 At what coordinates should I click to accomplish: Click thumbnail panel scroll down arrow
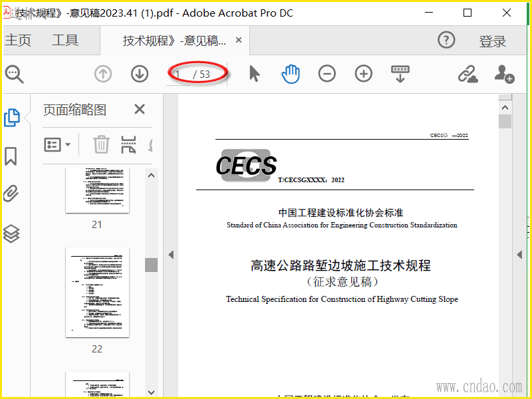[152, 392]
